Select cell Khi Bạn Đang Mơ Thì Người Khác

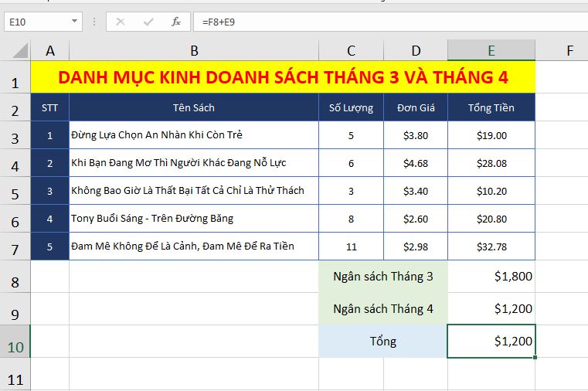click(x=194, y=163)
